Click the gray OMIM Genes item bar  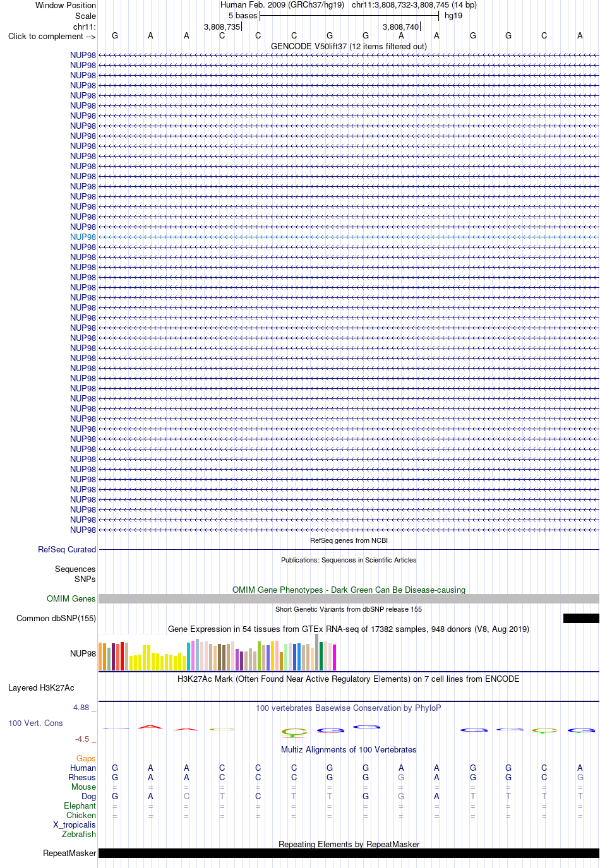point(349,598)
